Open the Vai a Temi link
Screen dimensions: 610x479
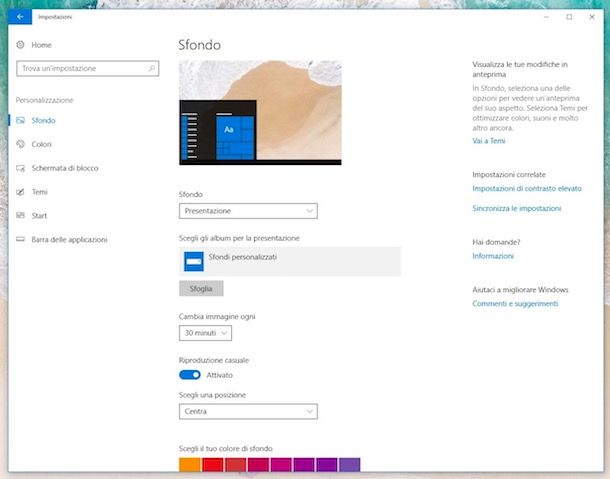click(489, 141)
